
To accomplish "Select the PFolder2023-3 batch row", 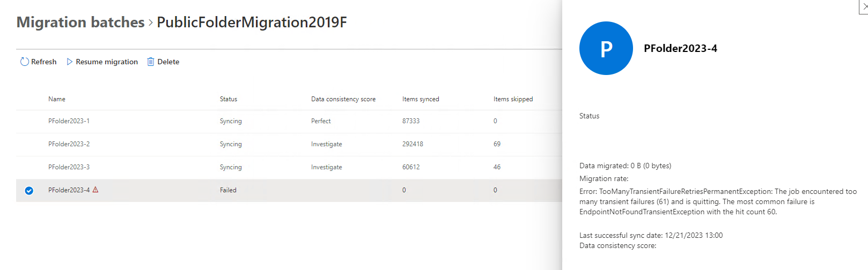I will tap(69, 167).
